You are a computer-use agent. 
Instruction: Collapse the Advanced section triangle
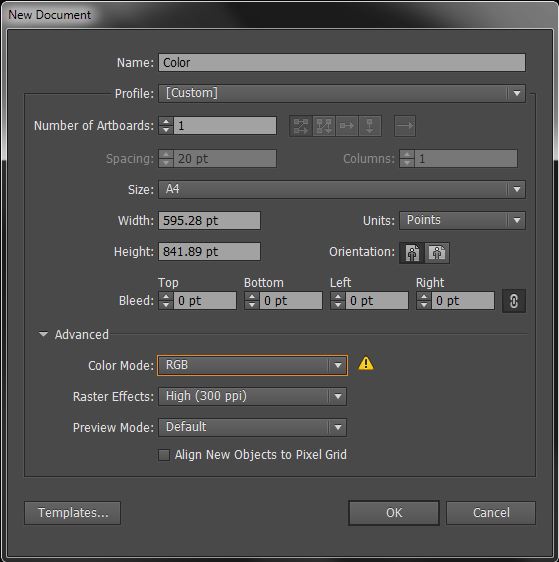(x=43, y=334)
